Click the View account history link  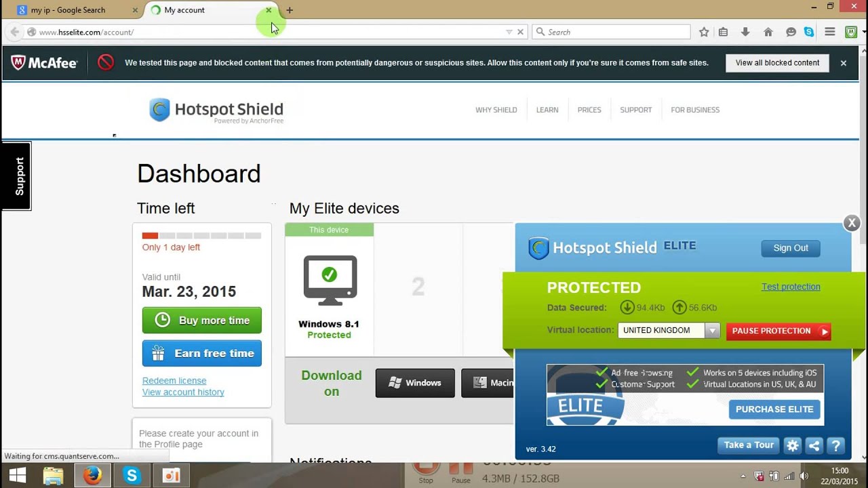(x=183, y=392)
